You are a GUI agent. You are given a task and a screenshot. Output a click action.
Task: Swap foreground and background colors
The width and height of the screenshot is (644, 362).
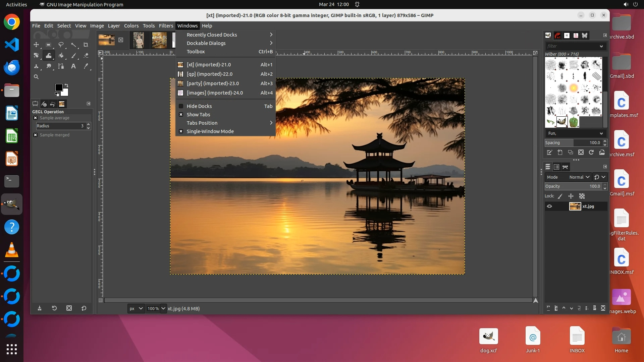click(66, 85)
